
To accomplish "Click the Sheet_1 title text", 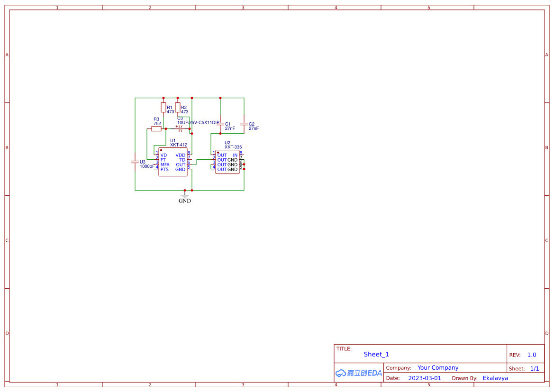I will [x=376, y=354].
